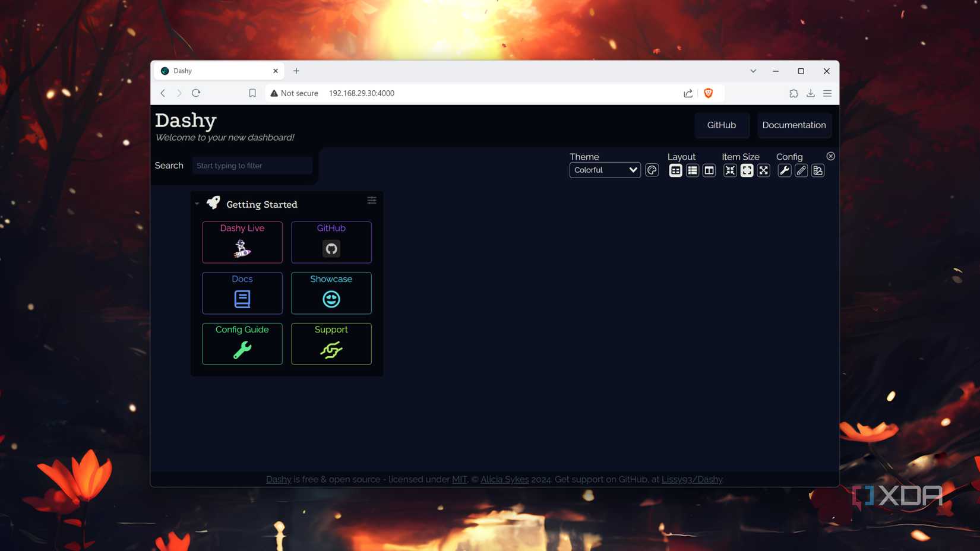Viewport: 980px width, 551px height.
Task: Open tab search dropdown chevron
Action: click(753, 71)
